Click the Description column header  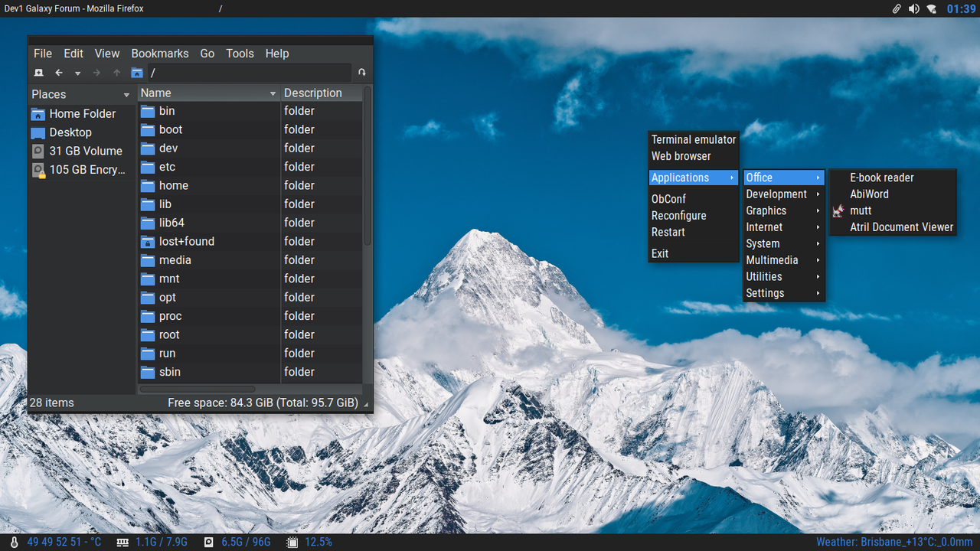point(321,93)
